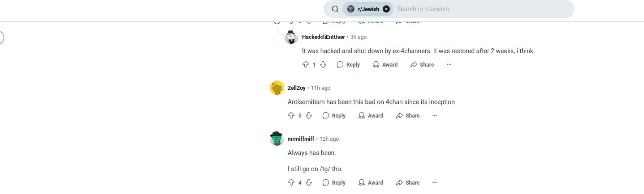Image resolution: width=644 pixels, height=194 pixels.
Task: Give an award to mrmiffmiff's comment
Action: (x=371, y=182)
